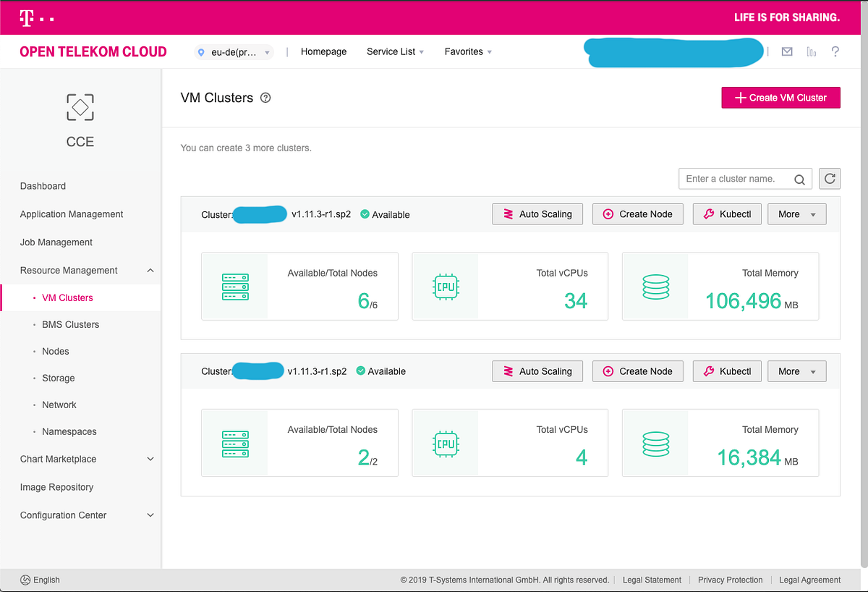This screenshot has height=592, width=868.
Task: Focus the cluster name search field
Action: pos(736,179)
